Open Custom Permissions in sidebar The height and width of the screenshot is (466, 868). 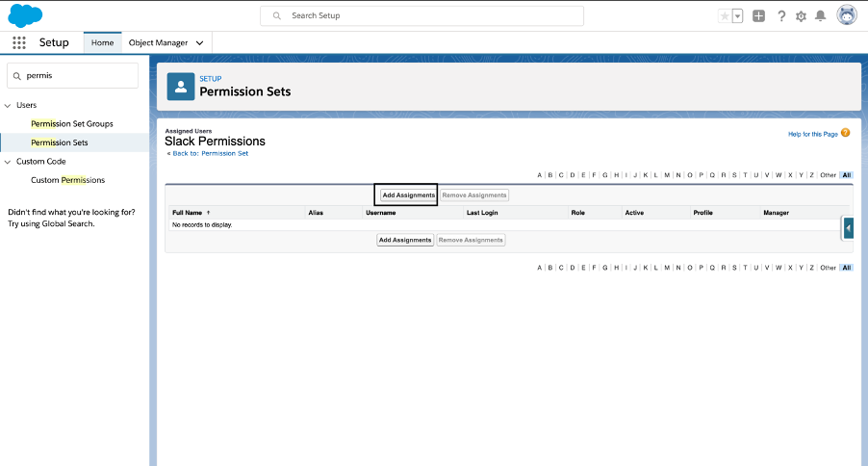tap(67, 180)
